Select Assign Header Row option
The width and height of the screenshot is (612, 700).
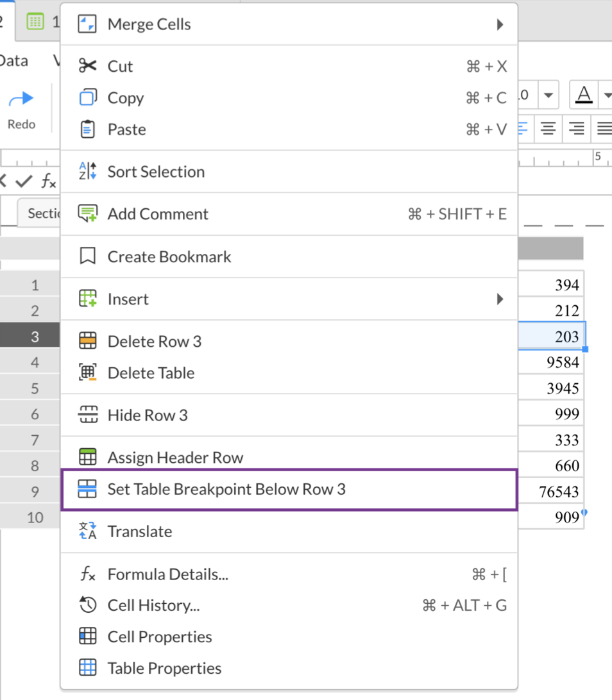click(x=289, y=457)
